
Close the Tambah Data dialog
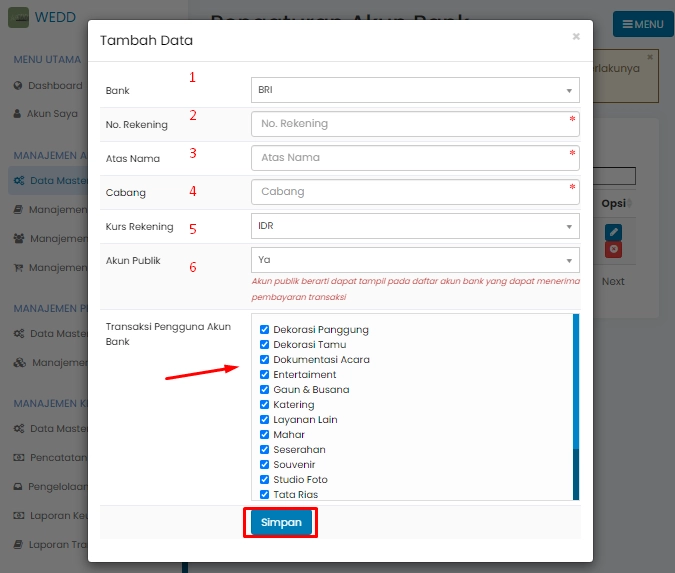(x=576, y=37)
